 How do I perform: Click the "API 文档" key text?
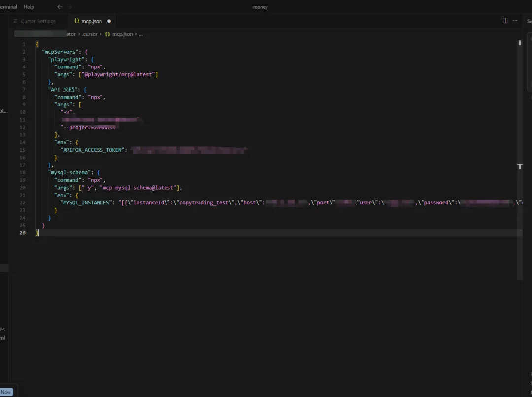click(63, 90)
